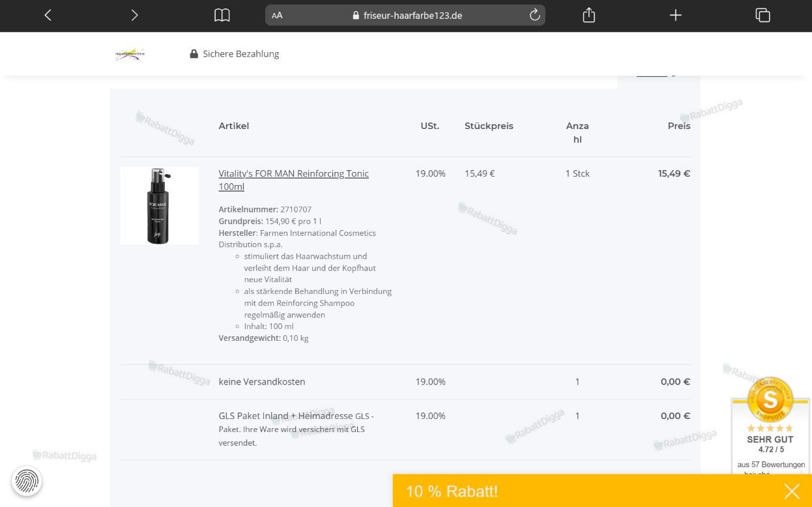Viewport: 812px width, 507px height.
Task: Click 19.00% in the keine Versandkosten row
Action: (x=430, y=382)
